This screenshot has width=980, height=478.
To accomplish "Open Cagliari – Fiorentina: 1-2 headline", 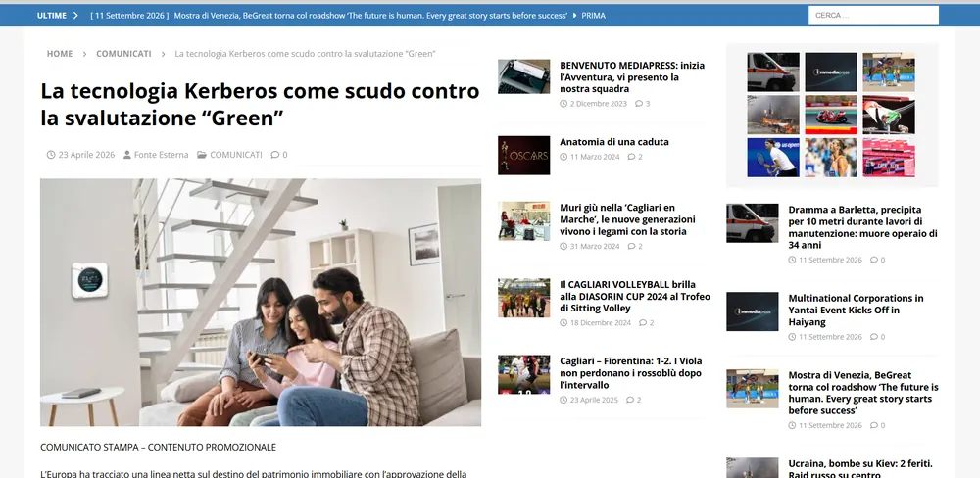I will click(631, 373).
